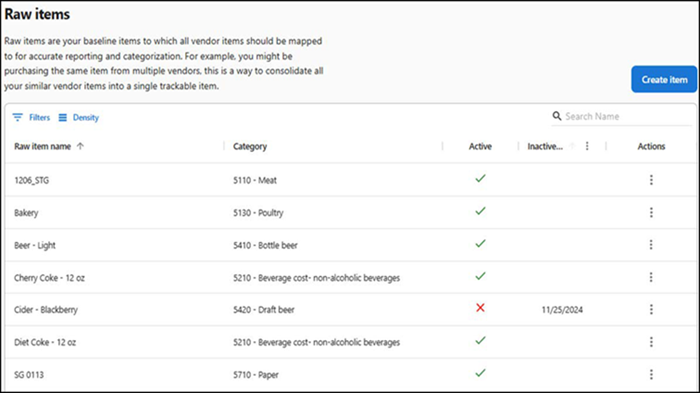Click the Raw items page heading

click(x=37, y=14)
